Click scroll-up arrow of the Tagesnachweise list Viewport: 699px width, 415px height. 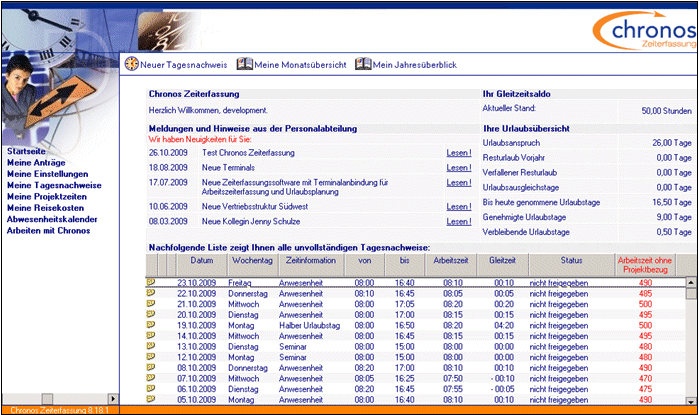[x=691, y=282]
